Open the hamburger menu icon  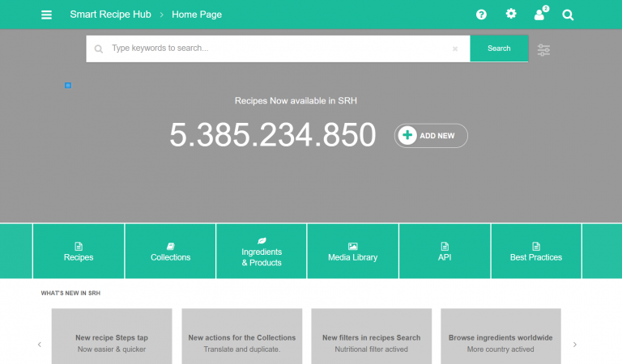coord(46,15)
